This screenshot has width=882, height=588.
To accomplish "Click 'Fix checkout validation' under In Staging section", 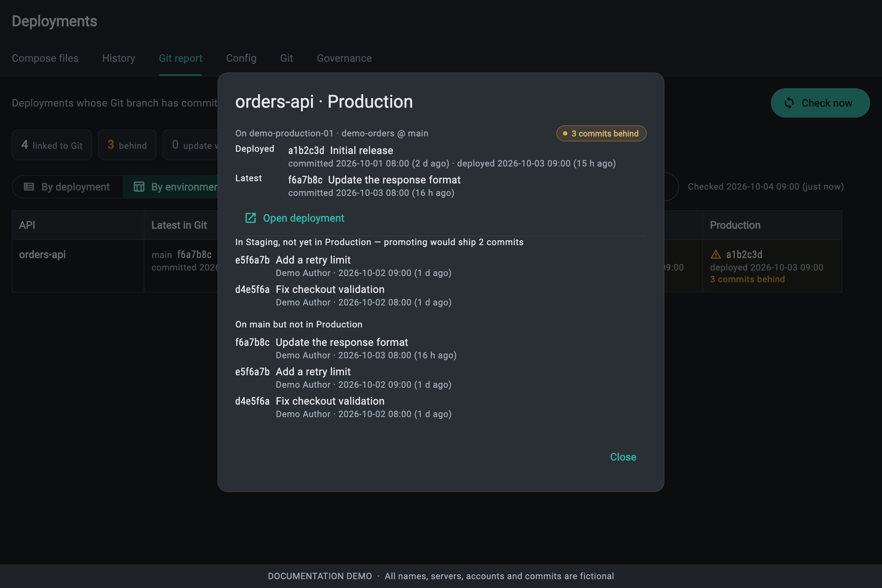I will tap(330, 289).
